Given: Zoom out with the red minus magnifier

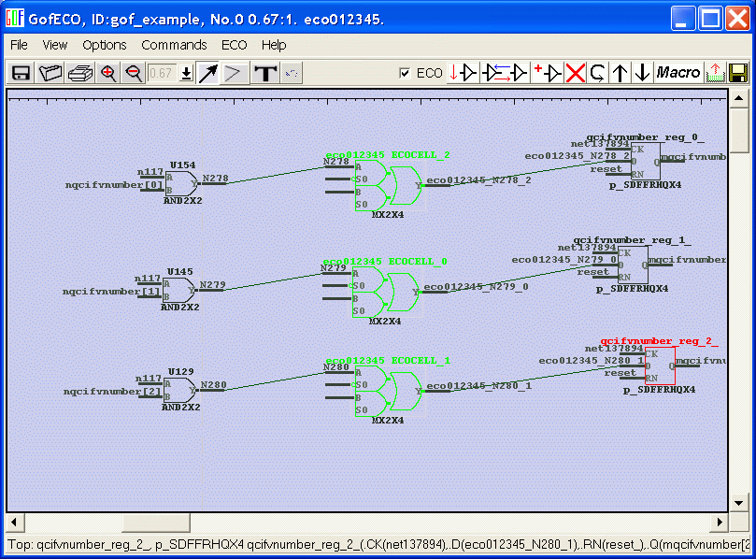Looking at the screenshot, I should pos(134,73).
